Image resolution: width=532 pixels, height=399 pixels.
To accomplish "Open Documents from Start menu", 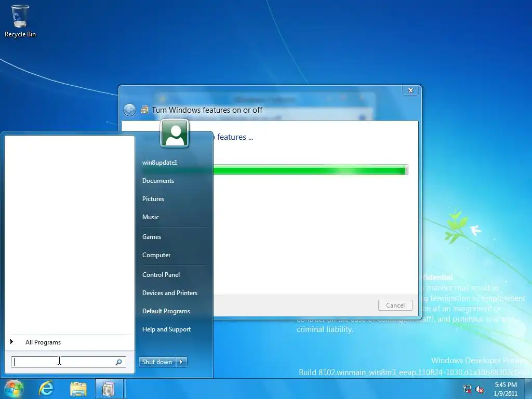I will (x=158, y=181).
